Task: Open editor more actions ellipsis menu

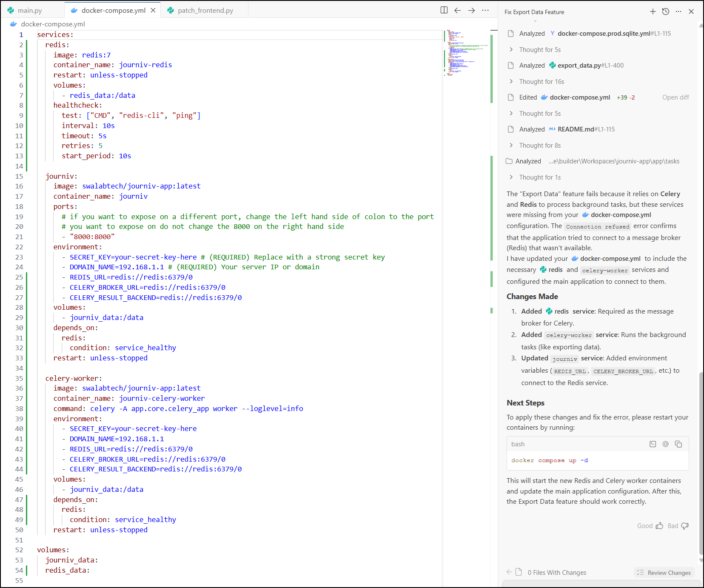Action: point(485,10)
